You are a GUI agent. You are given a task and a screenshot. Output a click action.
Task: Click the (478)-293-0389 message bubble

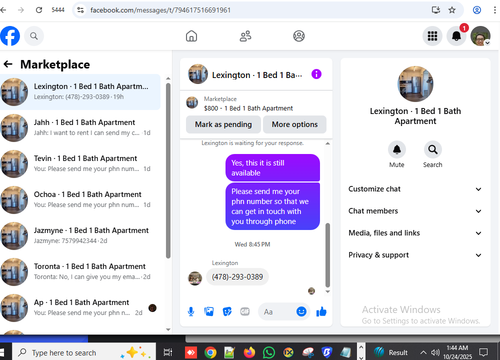pos(237,277)
